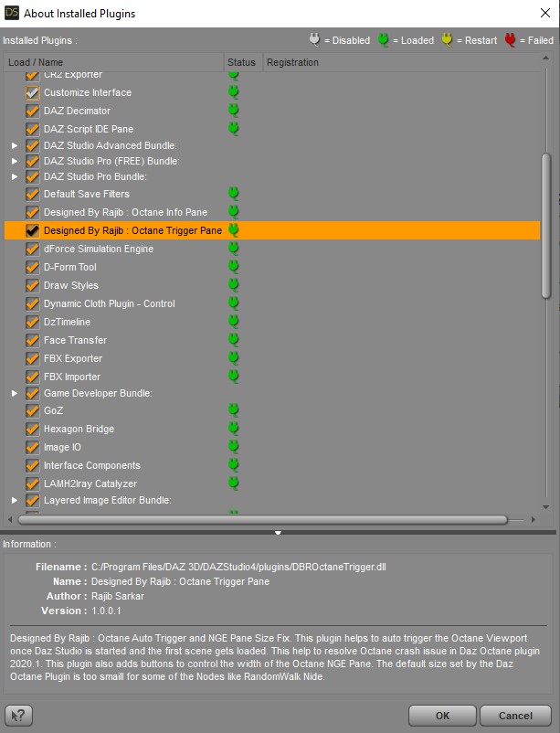The height and width of the screenshot is (733, 560).
Task: Sort by the Registration column header
Action: click(x=402, y=62)
